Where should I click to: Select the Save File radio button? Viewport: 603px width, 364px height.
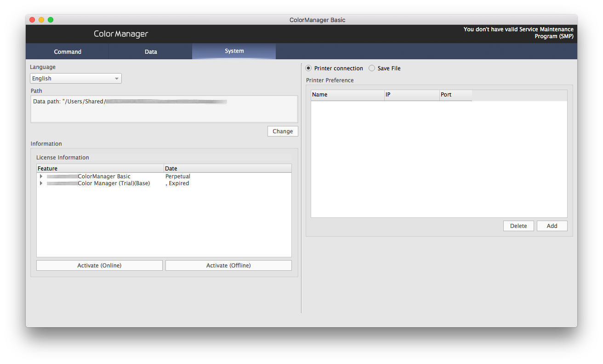pos(372,68)
